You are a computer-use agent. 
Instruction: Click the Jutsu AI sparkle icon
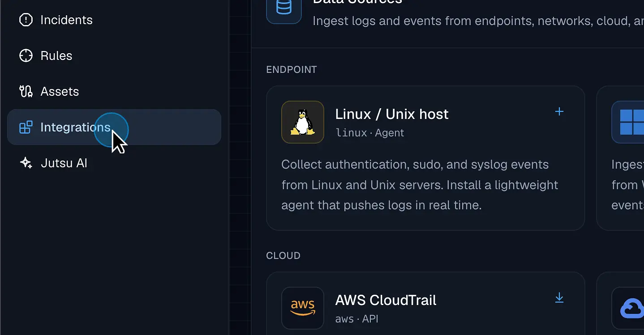[26, 163]
